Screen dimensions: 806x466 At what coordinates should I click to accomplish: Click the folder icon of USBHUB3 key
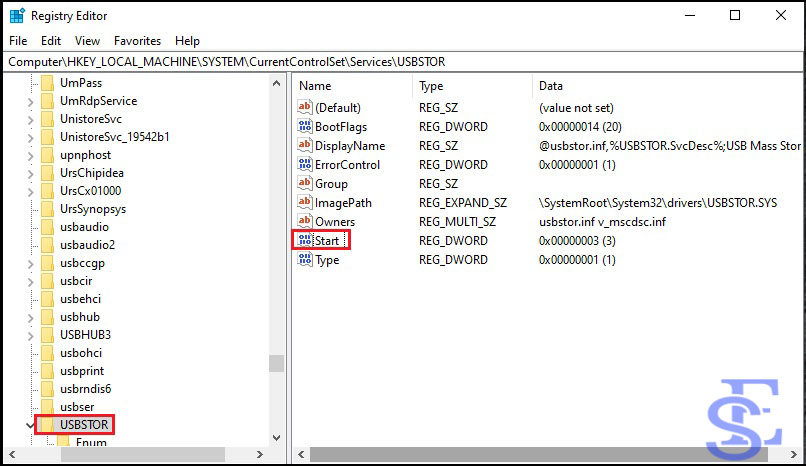click(47, 335)
